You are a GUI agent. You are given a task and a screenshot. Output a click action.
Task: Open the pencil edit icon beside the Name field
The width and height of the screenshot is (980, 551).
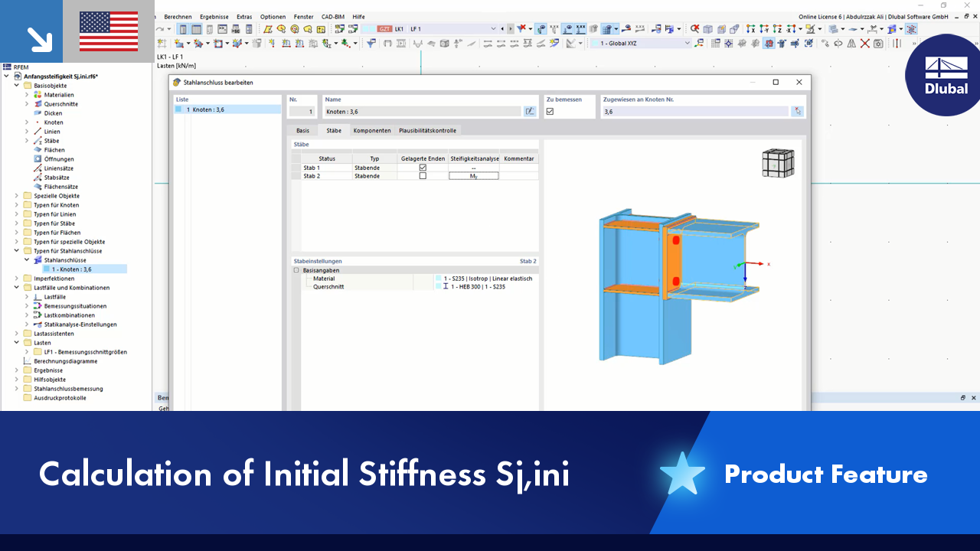pos(530,111)
